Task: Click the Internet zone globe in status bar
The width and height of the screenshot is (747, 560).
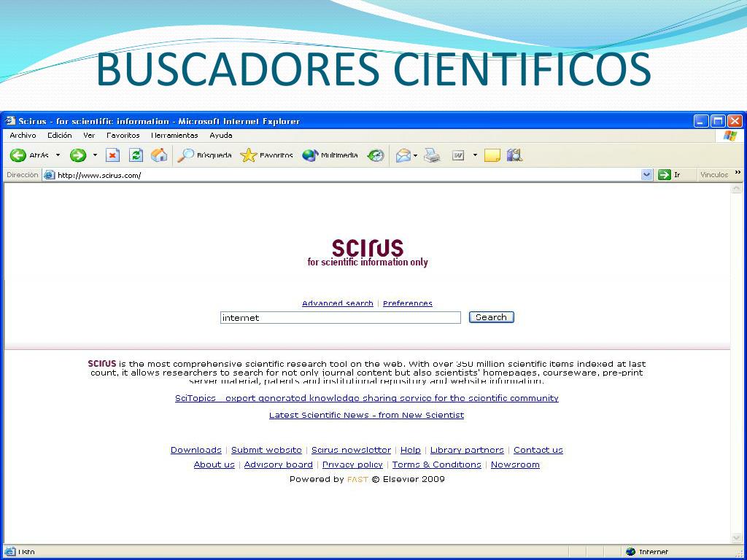Action: coord(631,551)
